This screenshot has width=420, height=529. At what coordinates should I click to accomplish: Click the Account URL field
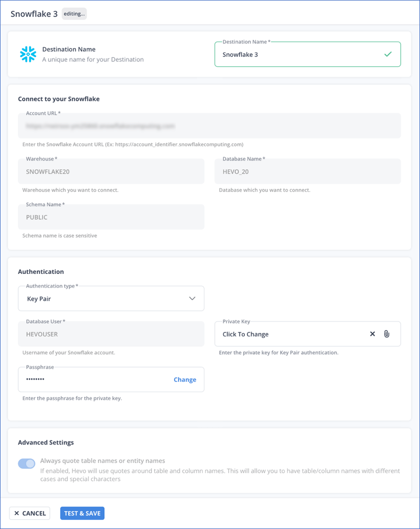[209, 126]
